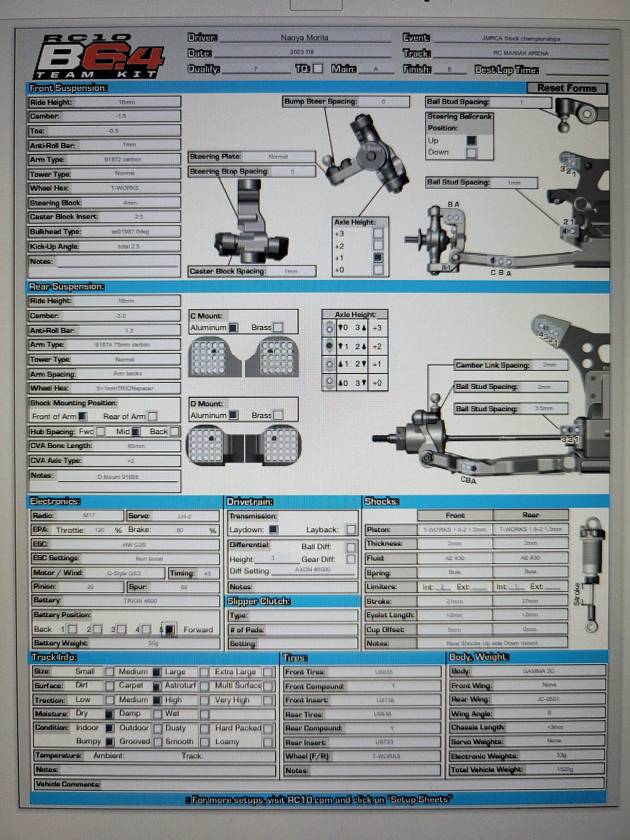Check the Rear of Arm shock mounting box
The image size is (630, 840).
coord(153,416)
